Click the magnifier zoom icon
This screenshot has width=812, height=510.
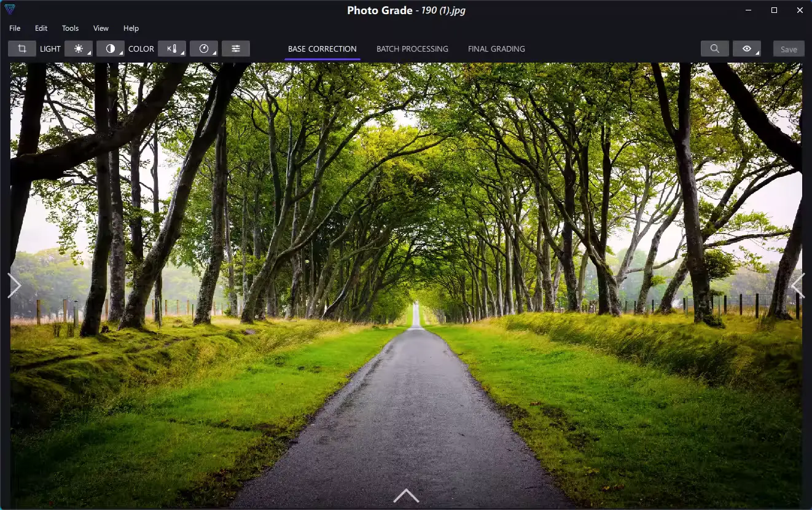(x=714, y=48)
